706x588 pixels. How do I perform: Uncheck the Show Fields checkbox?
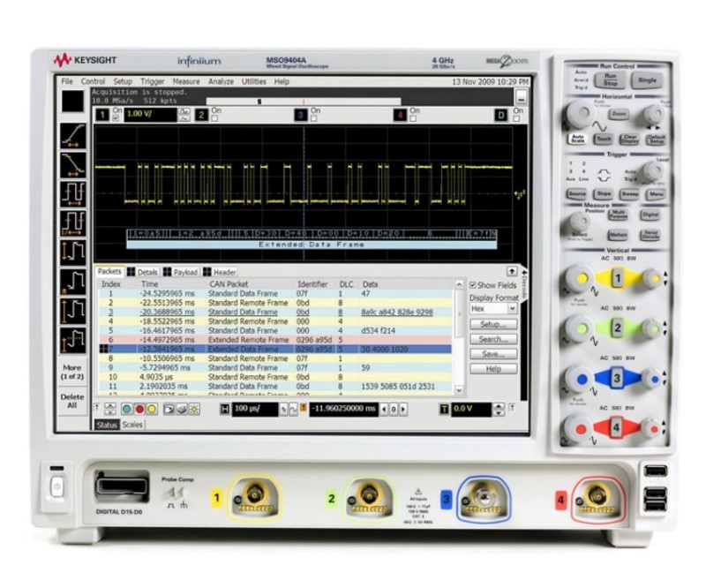tap(472, 285)
